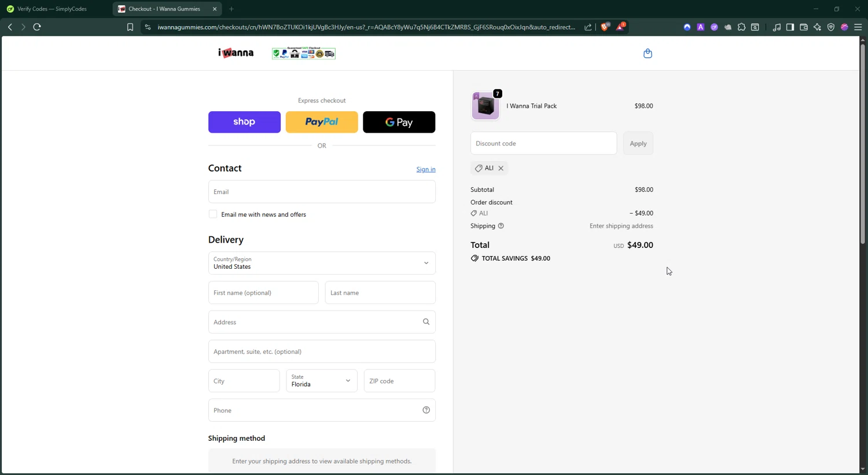Open the Brave Wallet icon
The height and width of the screenshot is (475, 868).
point(804,27)
